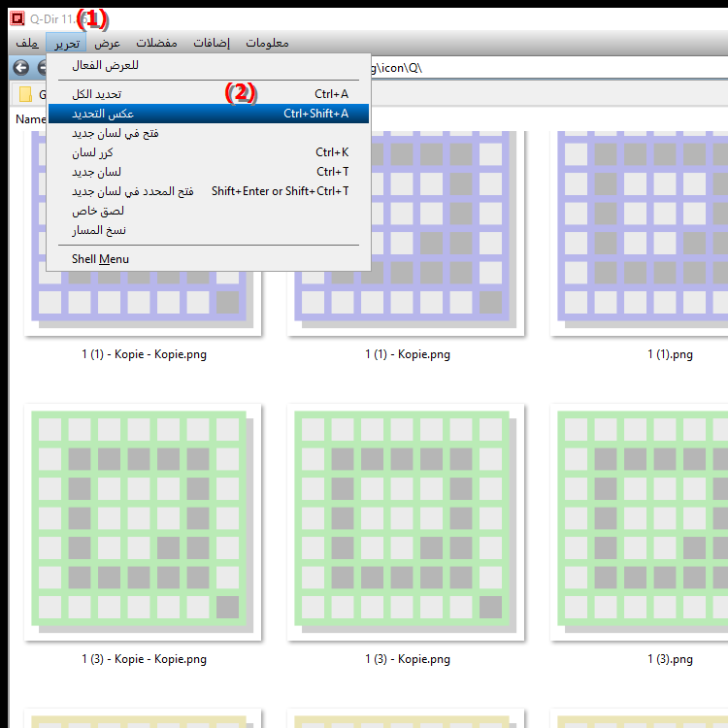Choose للعرض الفعال menu entry
Image resolution: width=728 pixels, height=728 pixels.
(x=209, y=65)
